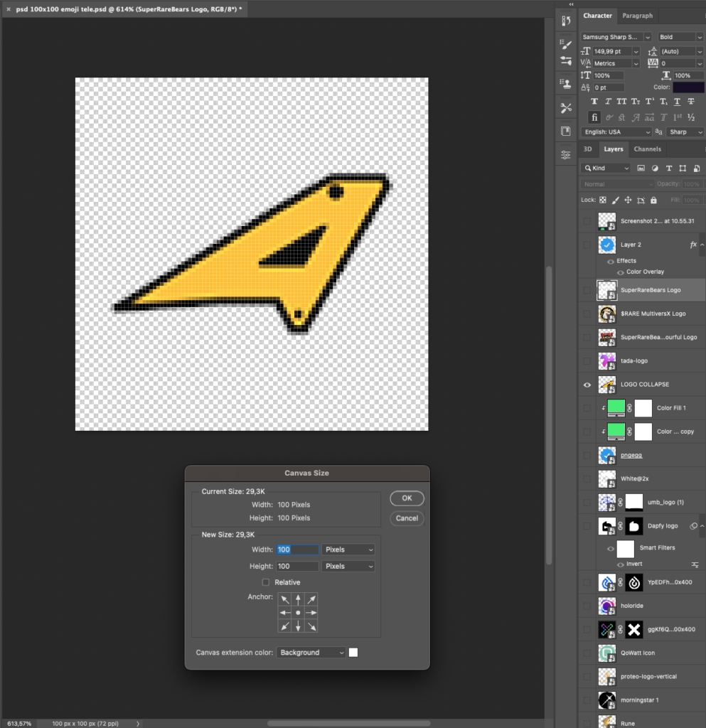Confirm canvas size with OK
This screenshot has width=706, height=728.
click(x=407, y=498)
